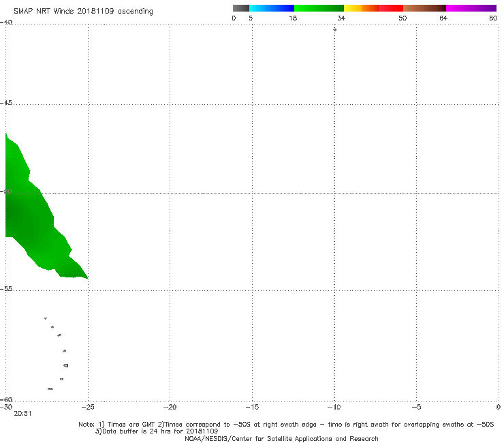Click the color bar label '34'

[x=341, y=18]
